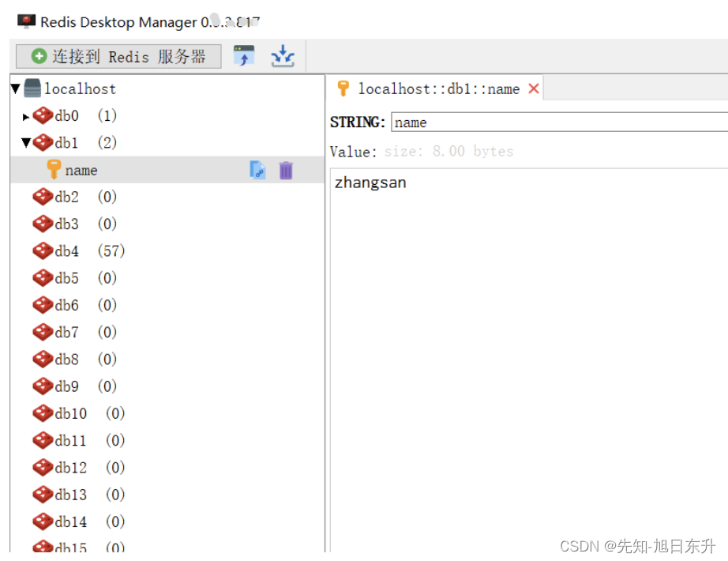Viewport: 728px width, 561px height.
Task: Close the localhost::db1::name tab
Action: (x=534, y=88)
